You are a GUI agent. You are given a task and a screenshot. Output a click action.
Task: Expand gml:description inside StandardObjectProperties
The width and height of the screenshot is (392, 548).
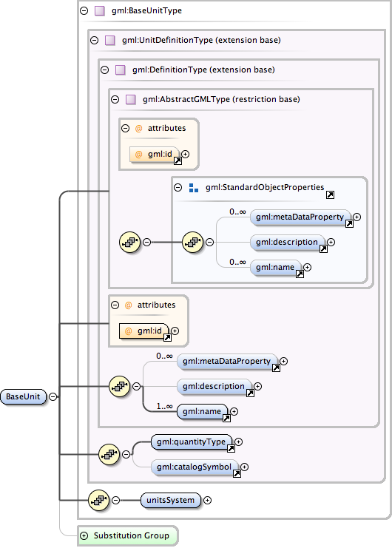[x=331, y=242]
